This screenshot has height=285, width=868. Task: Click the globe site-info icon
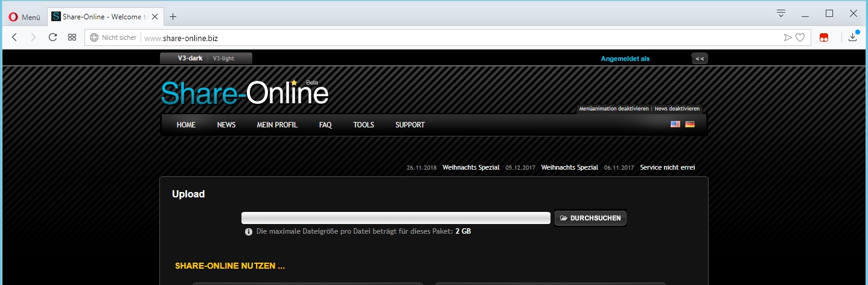pos(94,37)
